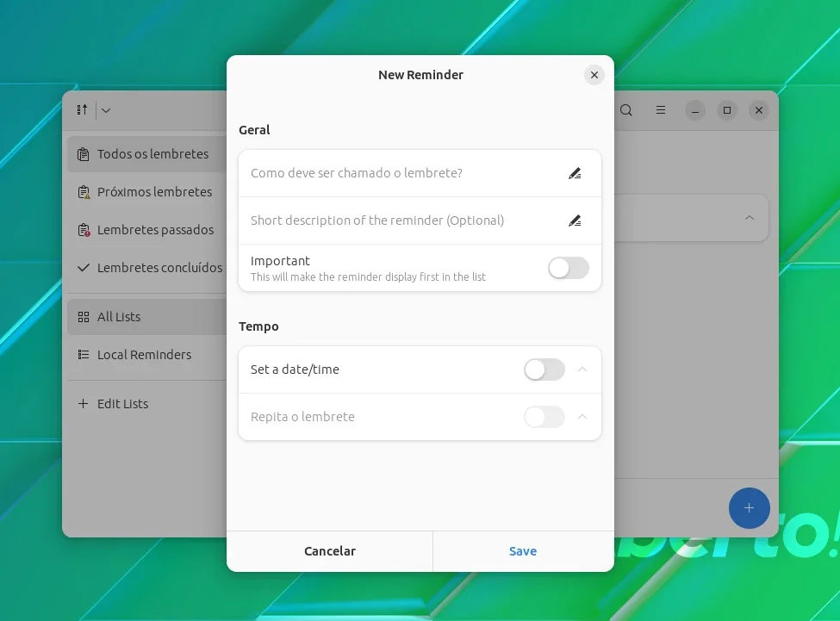Click the blue add reminder button
The width and height of the screenshot is (840, 621).
tap(749, 508)
